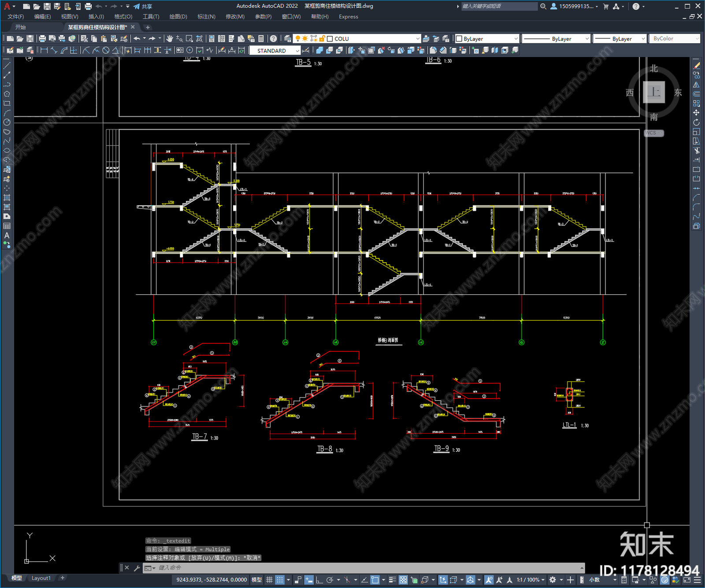Viewport: 705px width, 588px height.
Task: Open the Plot (print) icon
Action: 42,39
